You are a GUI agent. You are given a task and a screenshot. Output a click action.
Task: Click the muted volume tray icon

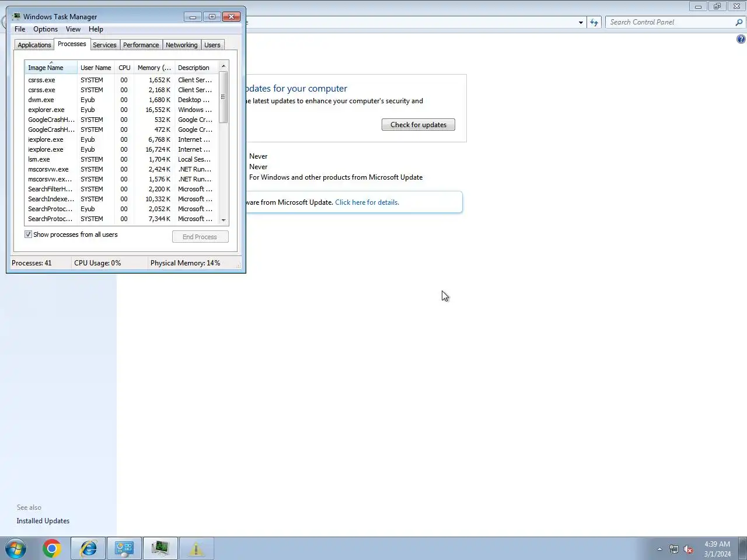pos(688,549)
